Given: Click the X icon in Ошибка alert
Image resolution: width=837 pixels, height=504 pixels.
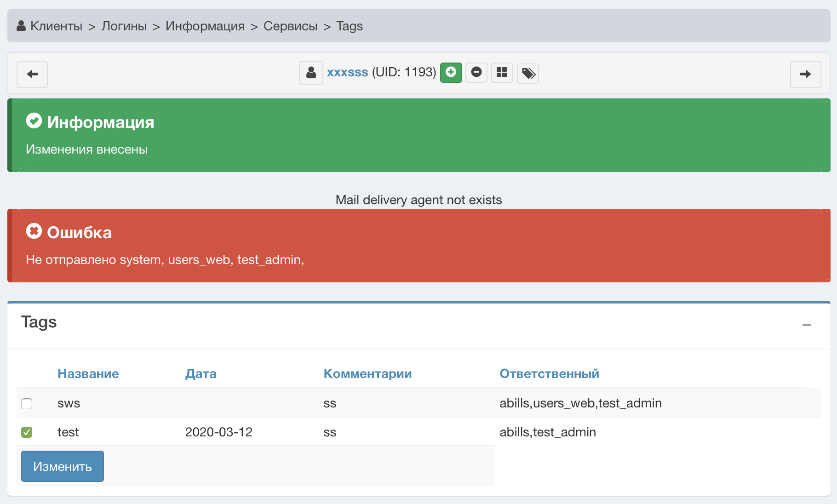Looking at the screenshot, I should 34,231.
